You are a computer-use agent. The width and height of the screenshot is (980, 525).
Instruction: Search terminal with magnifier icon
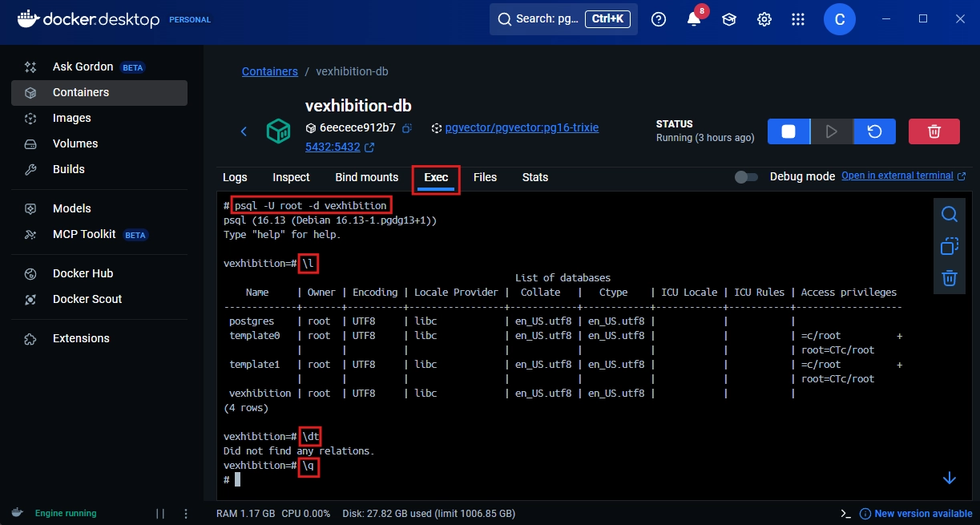950,214
